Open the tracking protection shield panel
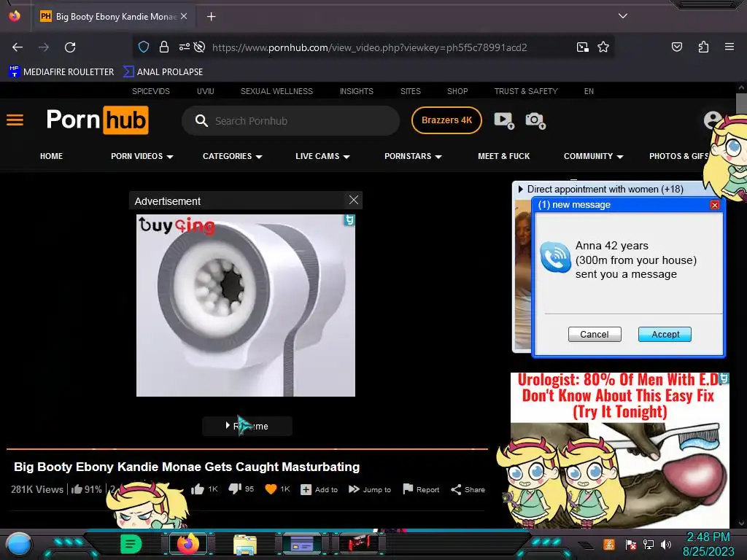This screenshot has height=560, width=747. (x=144, y=47)
